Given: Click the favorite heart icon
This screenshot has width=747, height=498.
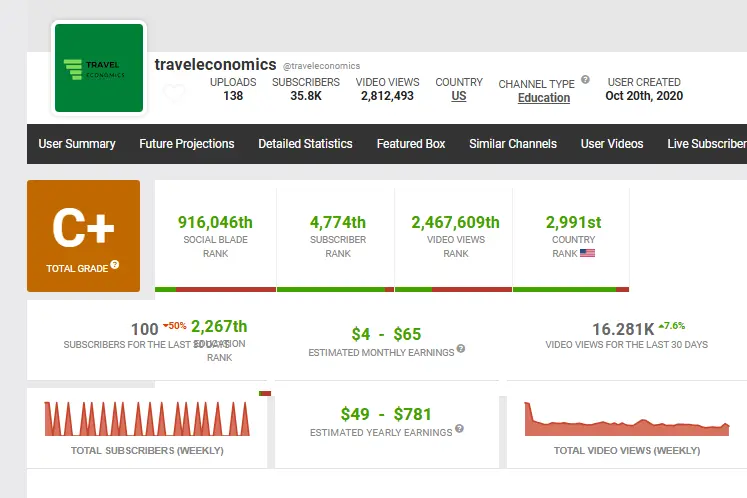Looking at the screenshot, I should click(x=174, y=92).
